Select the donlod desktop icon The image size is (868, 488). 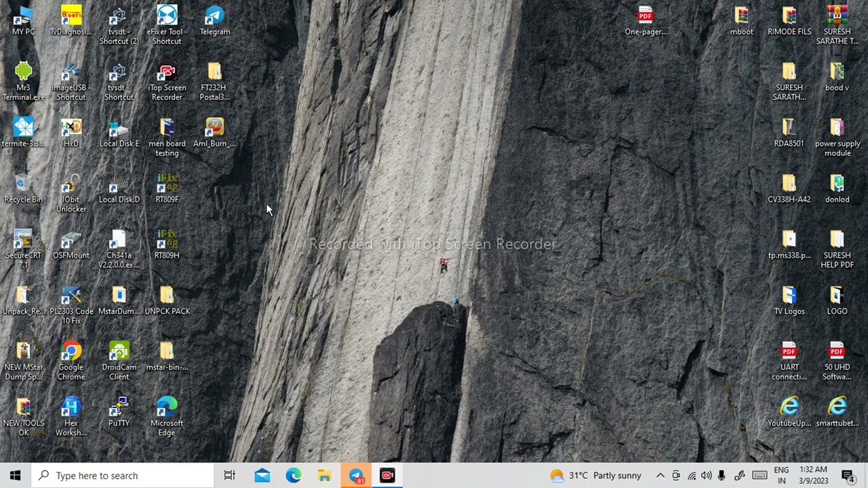pos(837,188)
